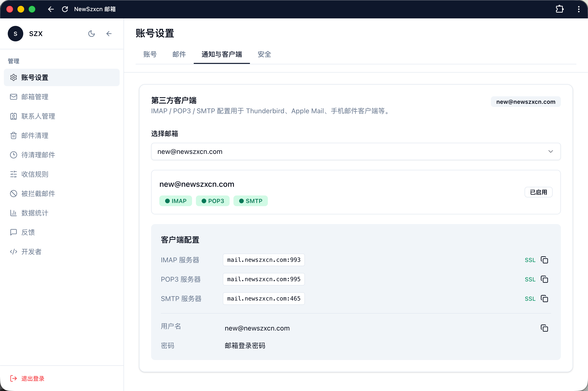Screen dimensions: 588x391
Task: Go to 邮箱管理 in the sidebar
Action: pyautogui.click(x=62, y=97)
